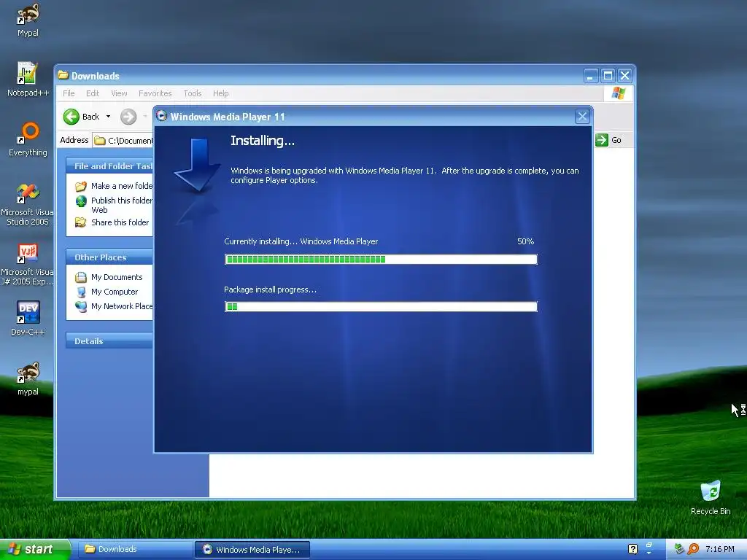Switch to Downloads taskbar button
This screenshot has width=747, height=560.
pos(135,549)
